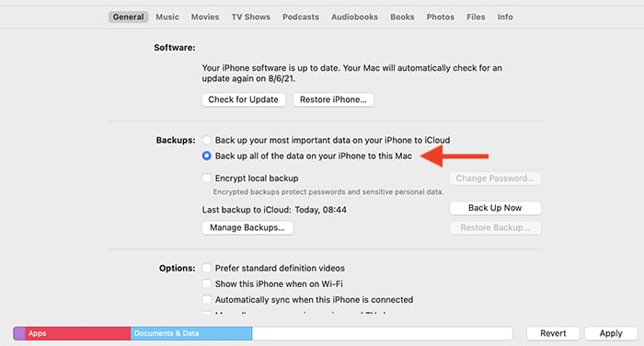Click the Revert button
Viewport: 644px width, 346px height.
click(553, 333)
